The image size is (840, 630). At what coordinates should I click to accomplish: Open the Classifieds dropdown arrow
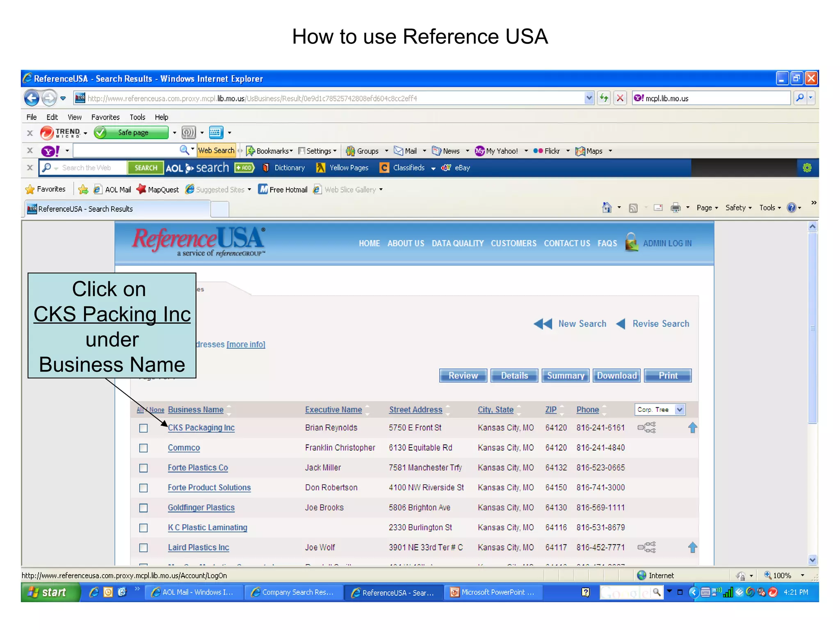point(433,168)
